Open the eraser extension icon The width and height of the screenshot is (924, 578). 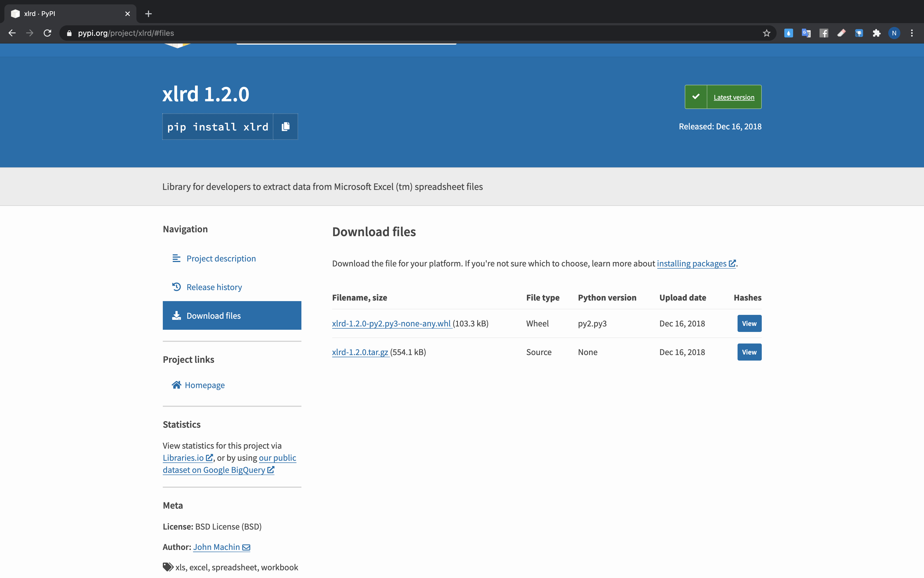pos(842,33)
